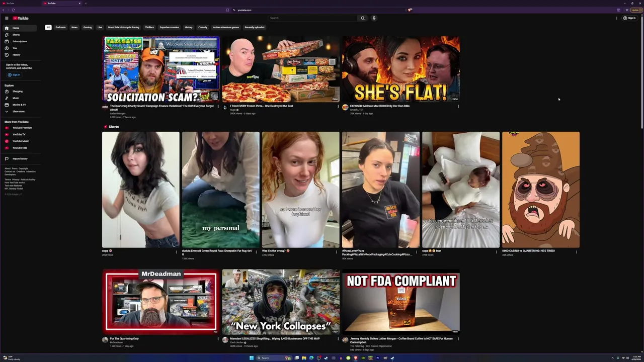Open the SHE'S FLAT video thumbnail
The width and height of the screenshot is (644, 362).
tap(401, 69)
